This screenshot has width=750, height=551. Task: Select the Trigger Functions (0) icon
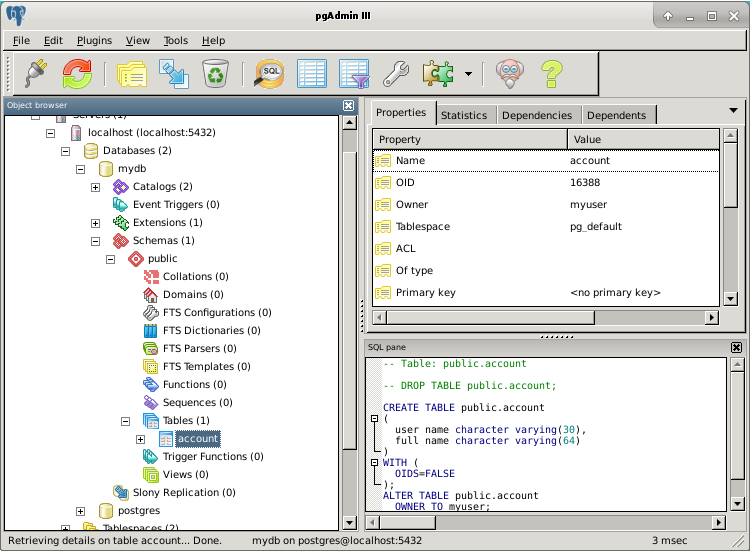pyautogui.click(x=151, y=457)
